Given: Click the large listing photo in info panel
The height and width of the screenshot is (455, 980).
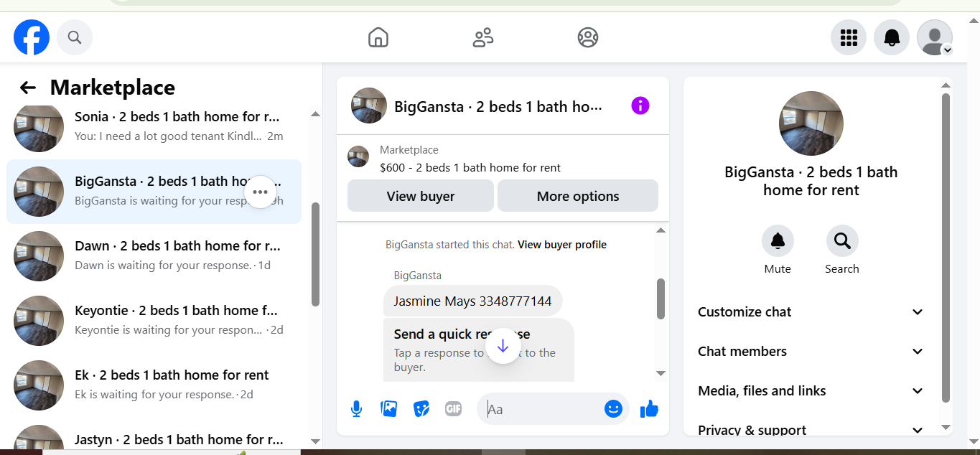Looking at the screenshot, I should [x=811, y=123].
